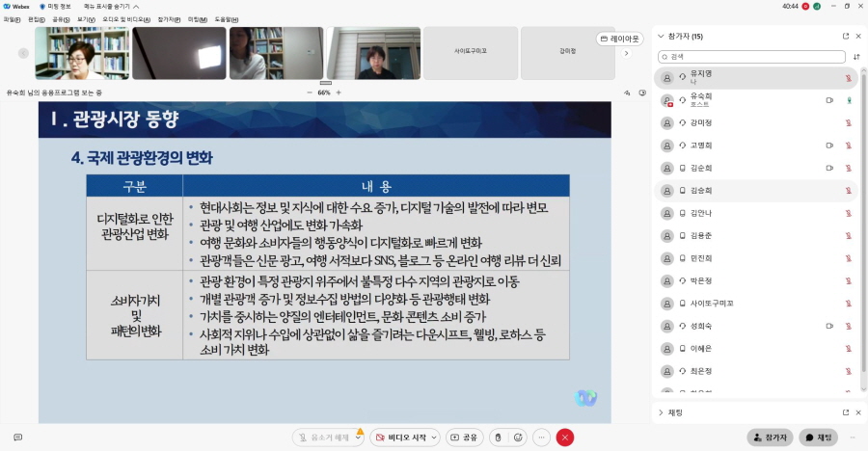Select the ceiling light video thumbnail
The width and height of the screenshot is (868, 451).
point(178,53)
